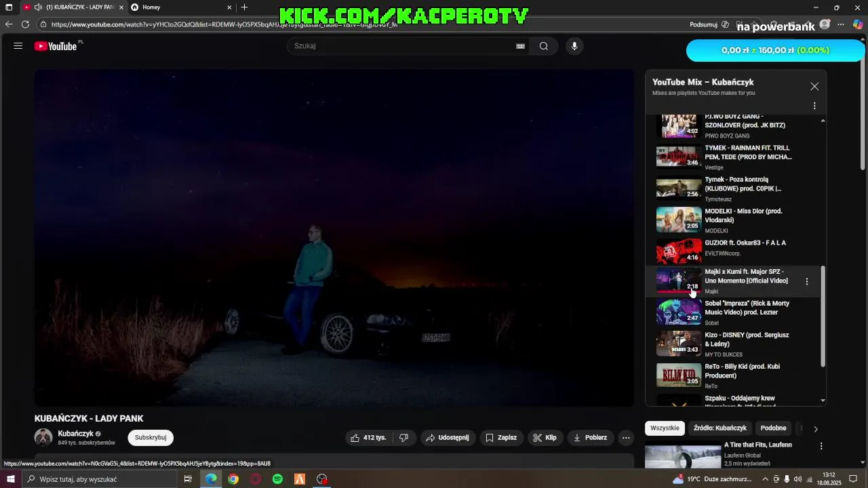Click the playlist scroll-up arrow
Image resolution: width=868 pixels, height=488 pixels.
pyautogui.click(x=823, y=120)
